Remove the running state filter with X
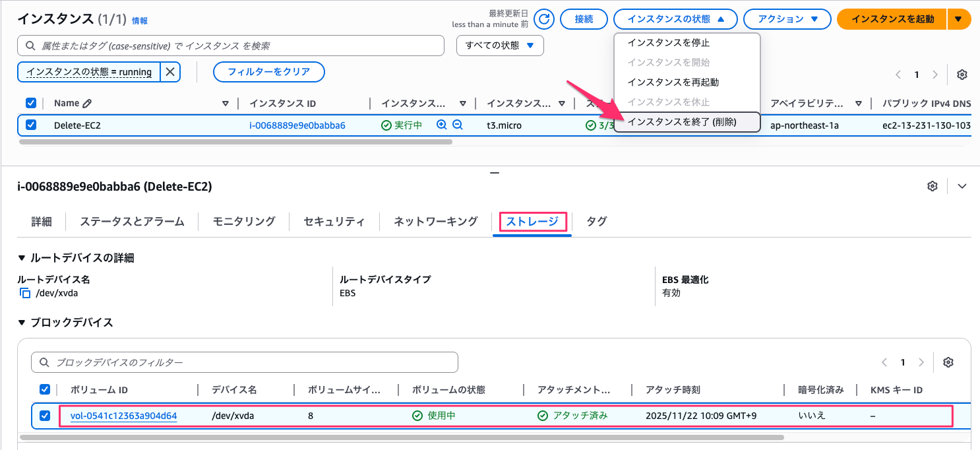The width and height of the screenshot is (980, 450). (169, 72)
